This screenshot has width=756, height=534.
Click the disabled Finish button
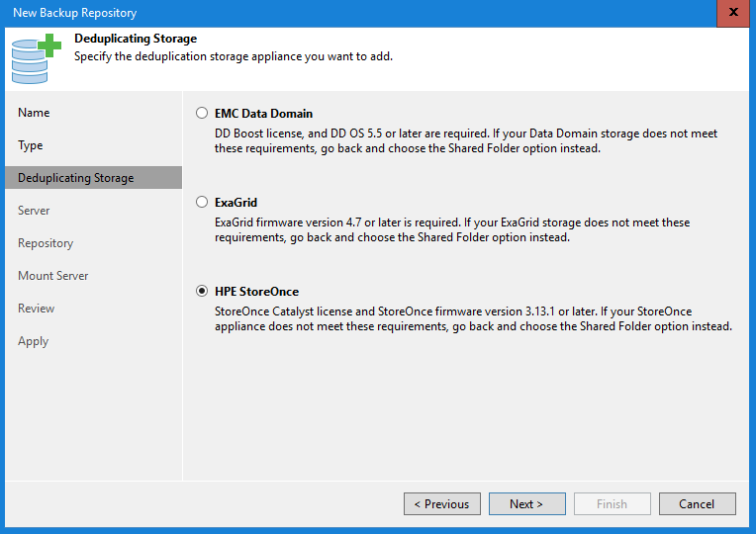(x=612, y=503)
